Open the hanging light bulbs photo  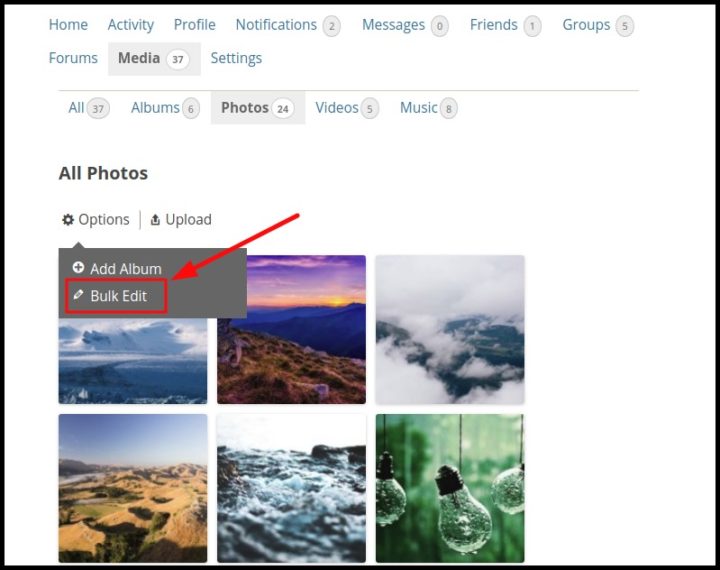click(450, 488)
